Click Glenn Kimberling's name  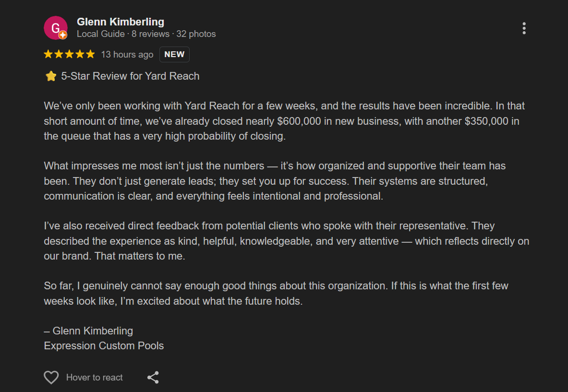pyautogui.click(x=120, y=22)
